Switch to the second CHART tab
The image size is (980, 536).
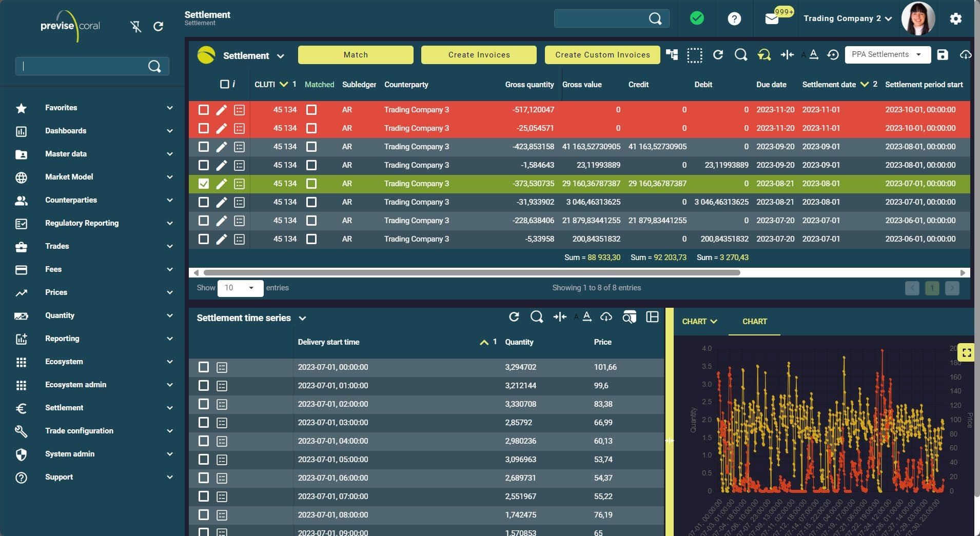tap(754, 322)
